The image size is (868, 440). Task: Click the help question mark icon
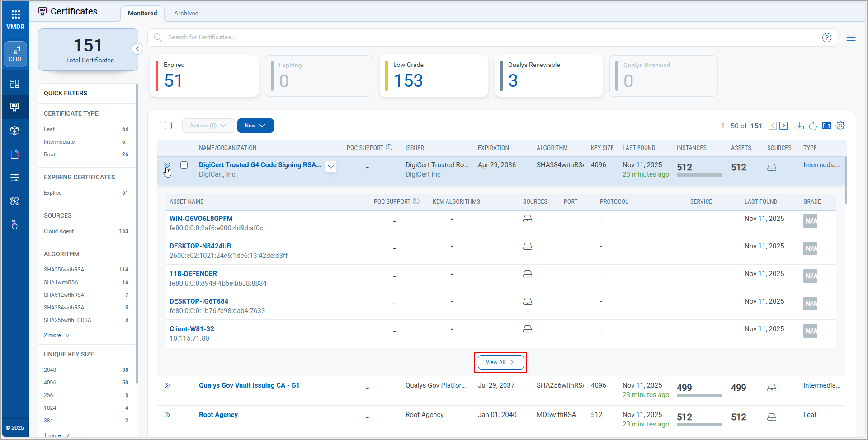pyautogui.click(x=826, y=37)
